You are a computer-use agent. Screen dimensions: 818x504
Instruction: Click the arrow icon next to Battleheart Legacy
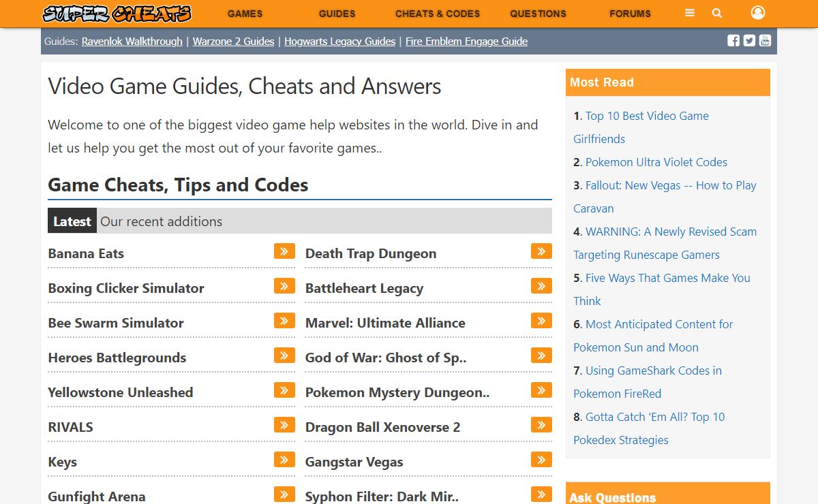(541, 286)
